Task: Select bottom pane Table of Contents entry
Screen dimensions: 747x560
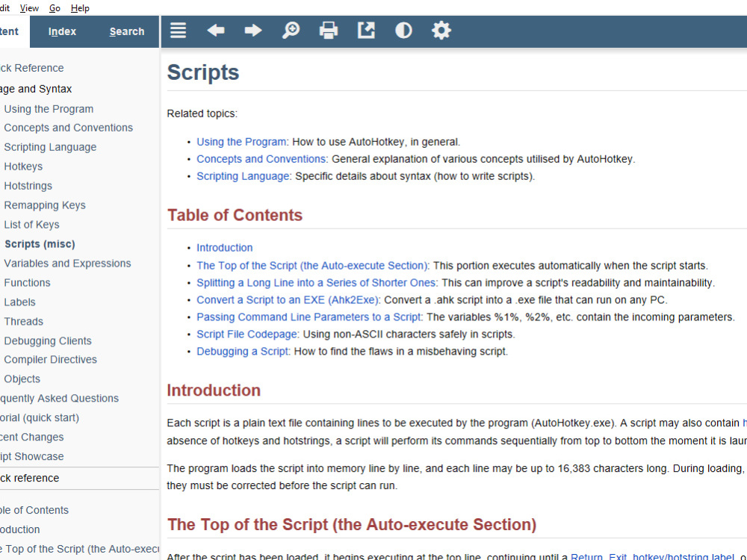Action: 34,510
